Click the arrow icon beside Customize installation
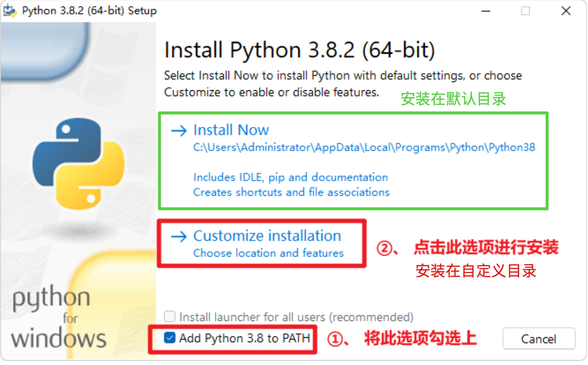 [179, 236]
